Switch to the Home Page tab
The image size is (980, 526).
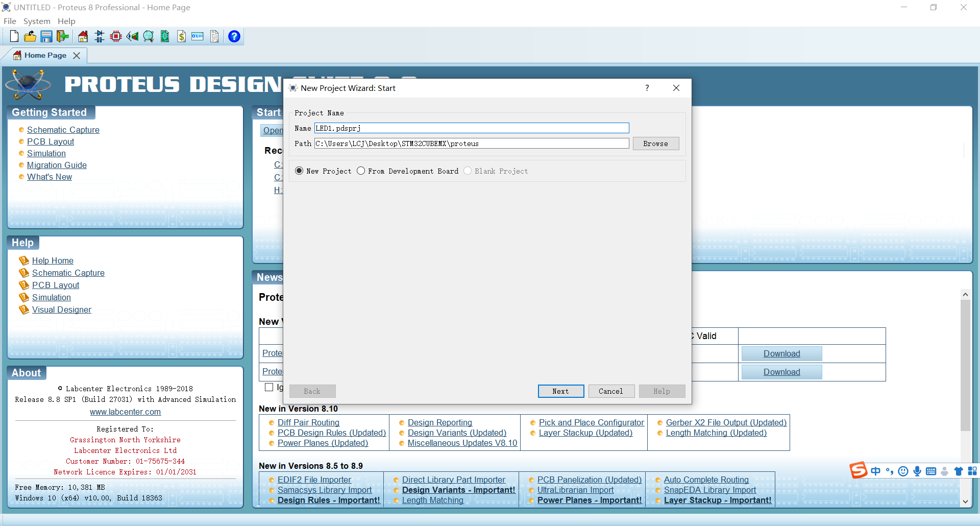tap(45, 55)
